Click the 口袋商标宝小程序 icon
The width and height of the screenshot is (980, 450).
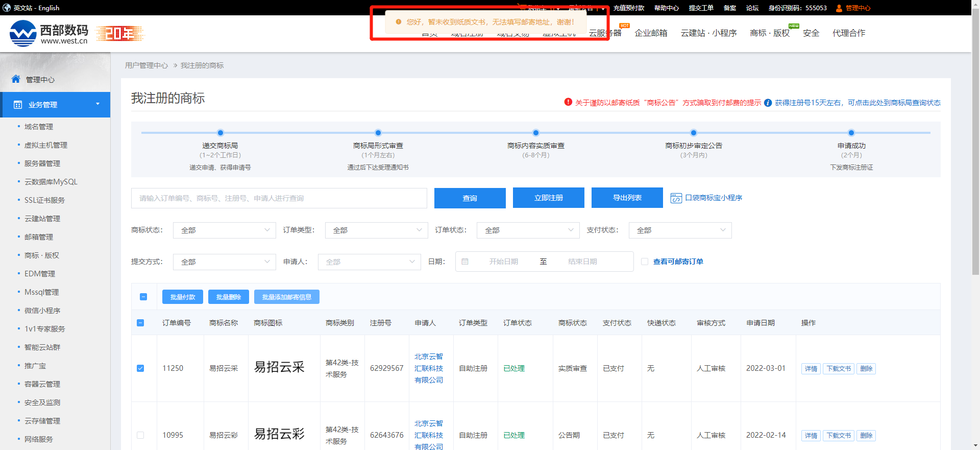(676, 198)
